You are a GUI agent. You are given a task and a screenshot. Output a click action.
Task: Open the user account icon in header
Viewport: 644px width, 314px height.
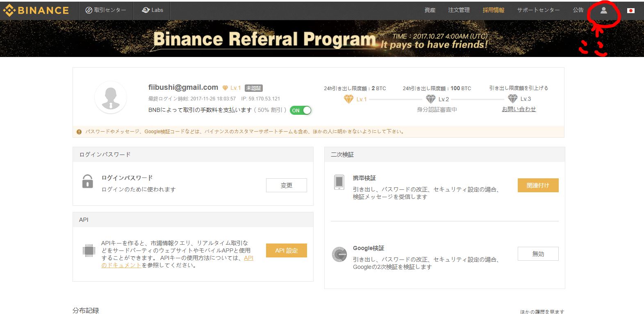tap(603, 10)
